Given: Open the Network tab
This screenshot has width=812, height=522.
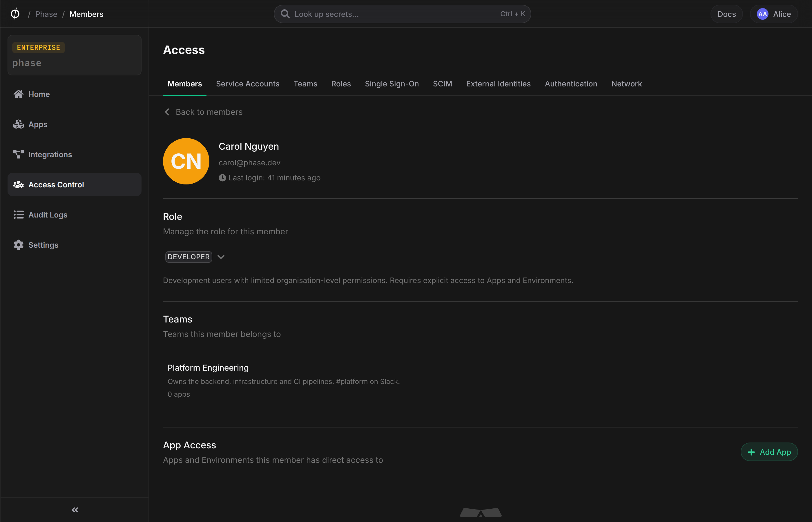Looking at the screenshot, I should (626, 84).
